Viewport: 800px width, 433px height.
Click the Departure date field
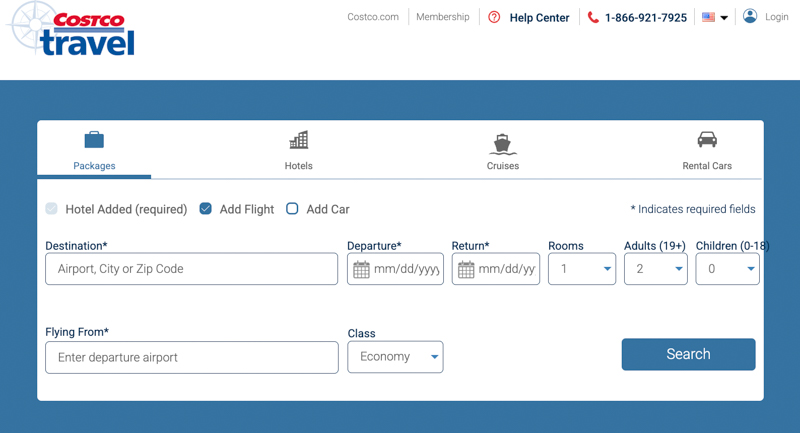395,269
